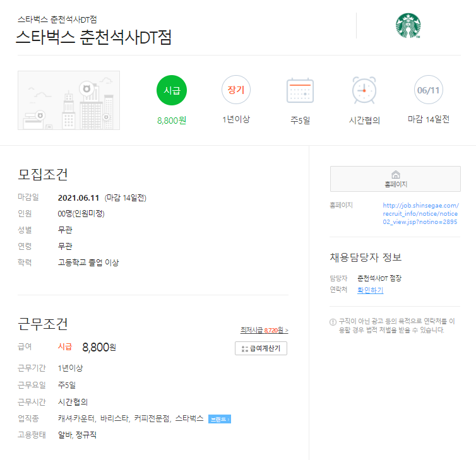This screenshot has height=460, width=476.
Task: Open the job.shinsegae.com homepage link
Action: [420, 214]
